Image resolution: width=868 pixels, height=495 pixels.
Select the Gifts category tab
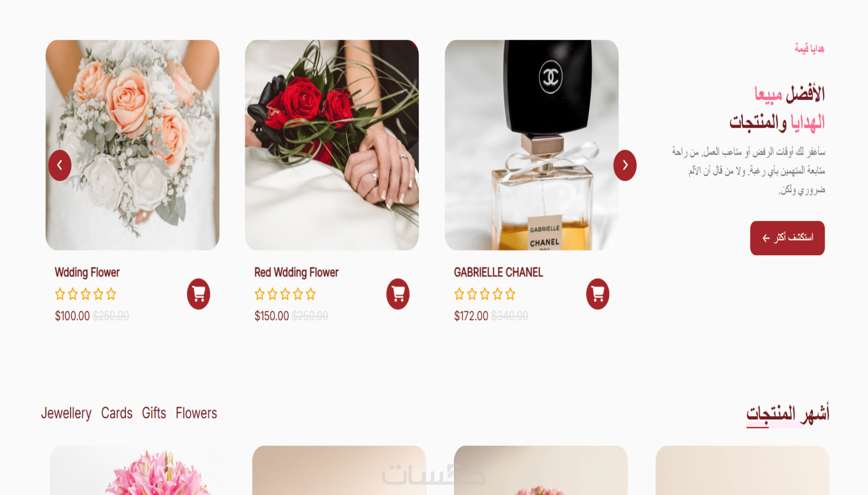(154, 413)
